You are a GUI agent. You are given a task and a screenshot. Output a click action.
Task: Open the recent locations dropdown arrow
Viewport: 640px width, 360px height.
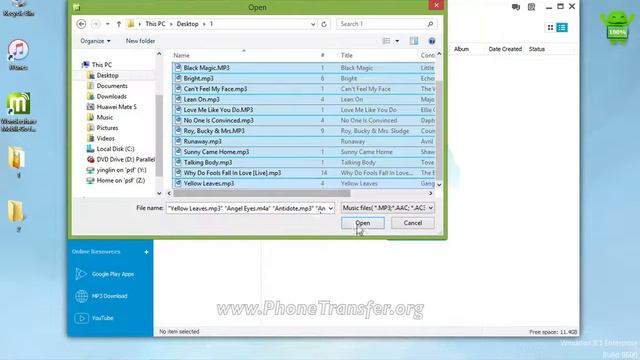click(107, 24)
